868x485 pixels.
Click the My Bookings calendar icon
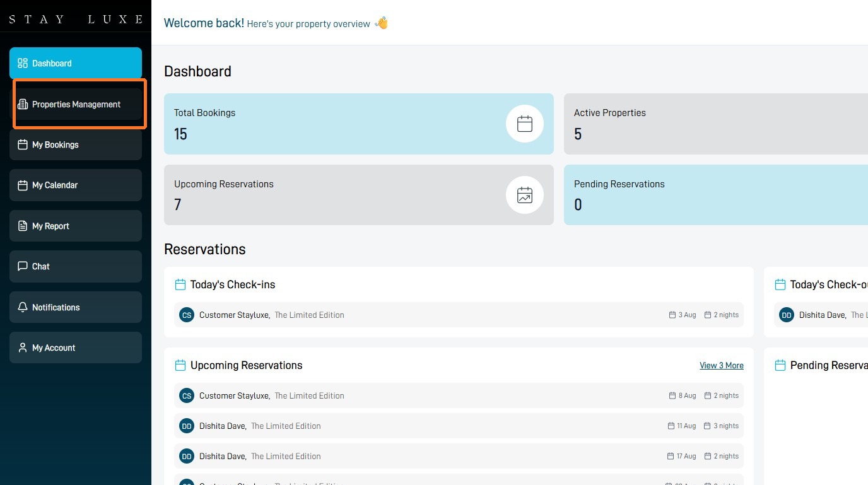pyautogui.click(x=23, y=144)
